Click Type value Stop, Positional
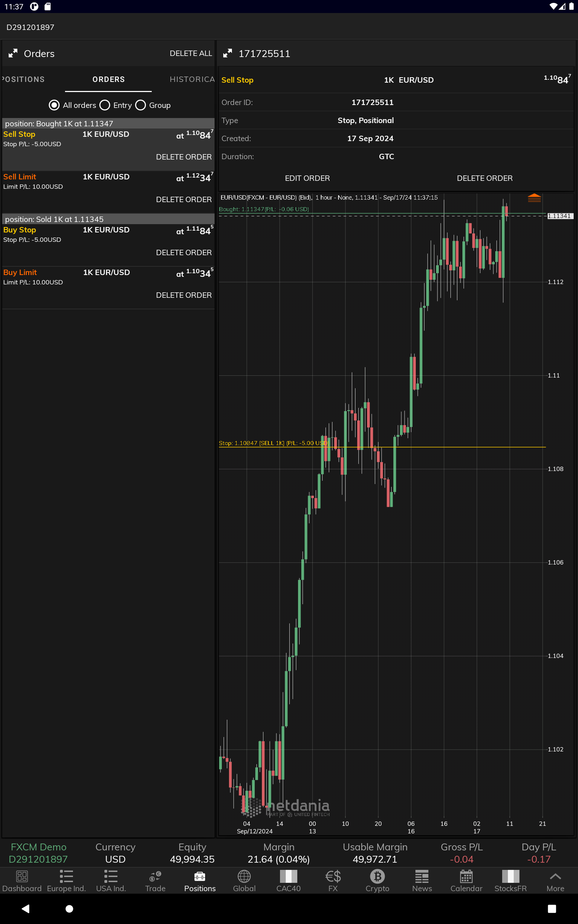The height and width of the screenshot is (924, 578). [366, 120]
